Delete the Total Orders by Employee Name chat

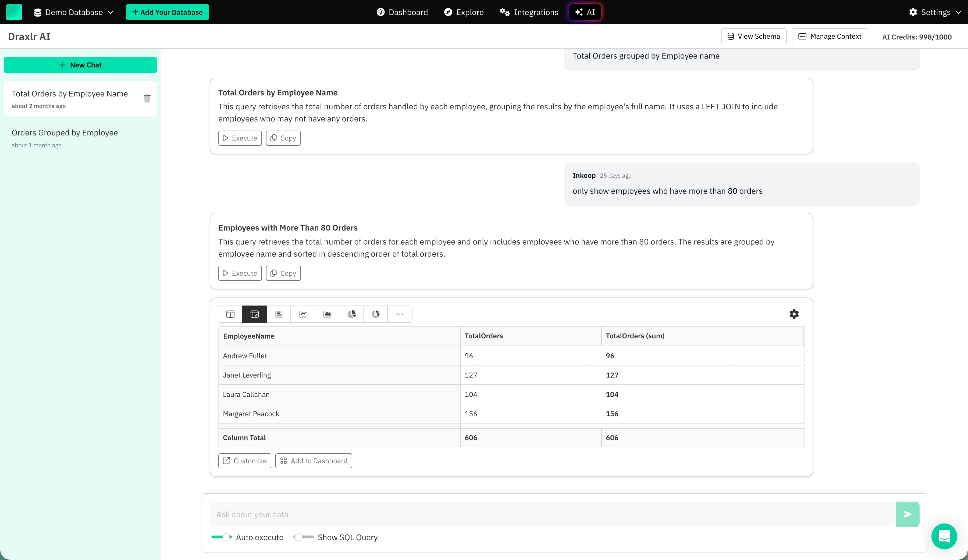[x=147, y=99]
